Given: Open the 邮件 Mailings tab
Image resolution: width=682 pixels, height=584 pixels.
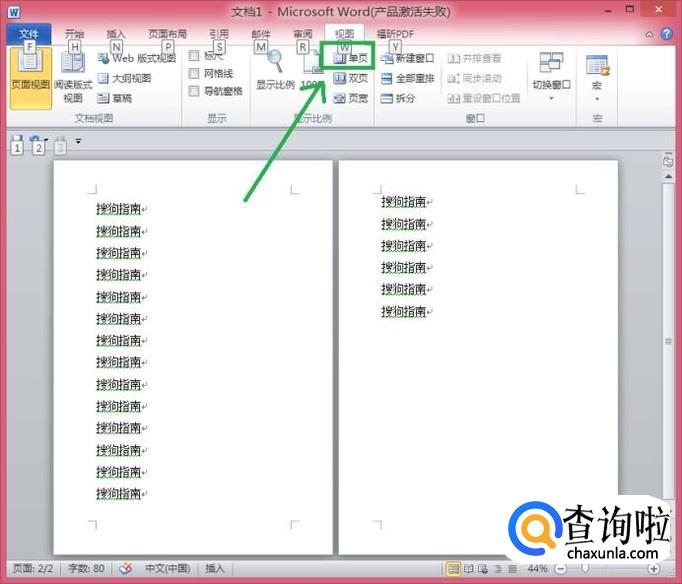Looking at the screenshot, I should pos(261,34).
